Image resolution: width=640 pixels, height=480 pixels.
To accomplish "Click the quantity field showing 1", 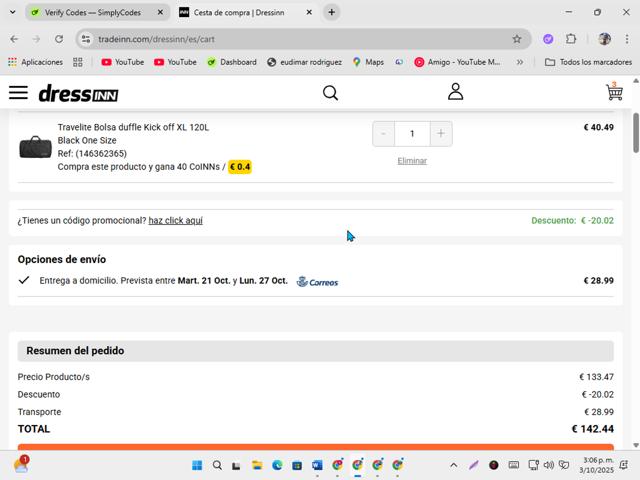I will click(x=412, y=133).
